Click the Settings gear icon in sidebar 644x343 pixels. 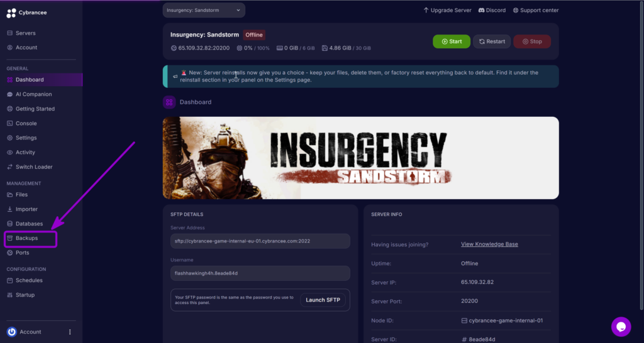click(10, 138)
